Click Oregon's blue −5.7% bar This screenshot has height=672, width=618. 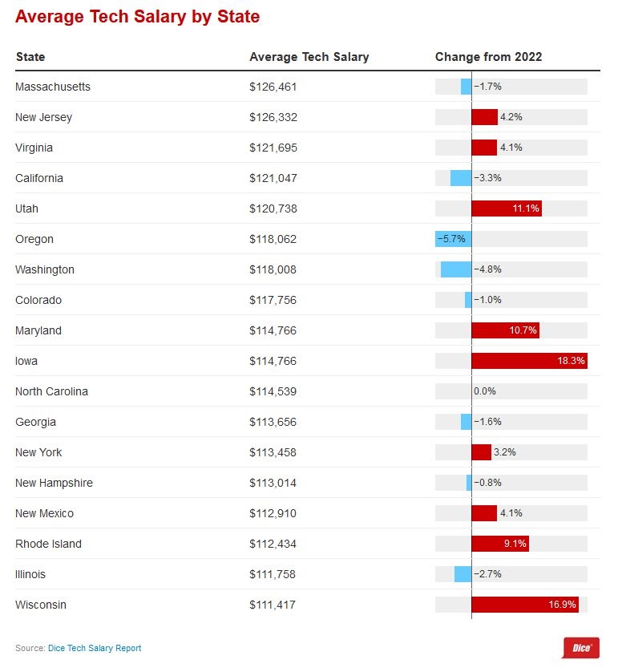tap(453, 239)
